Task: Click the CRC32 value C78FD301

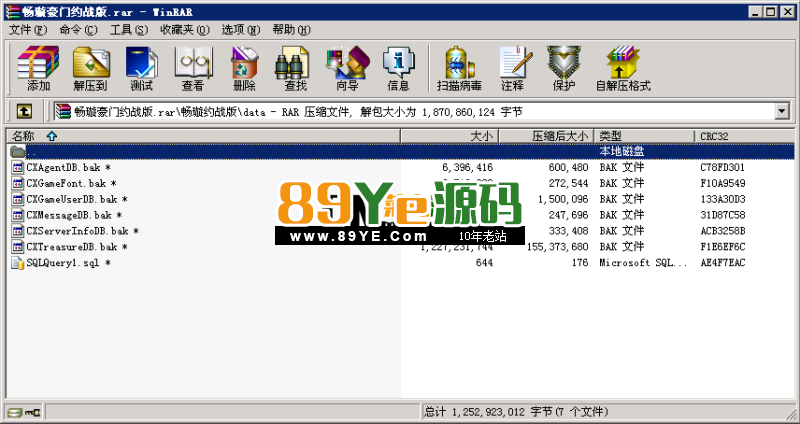Action: pos(723,167)
